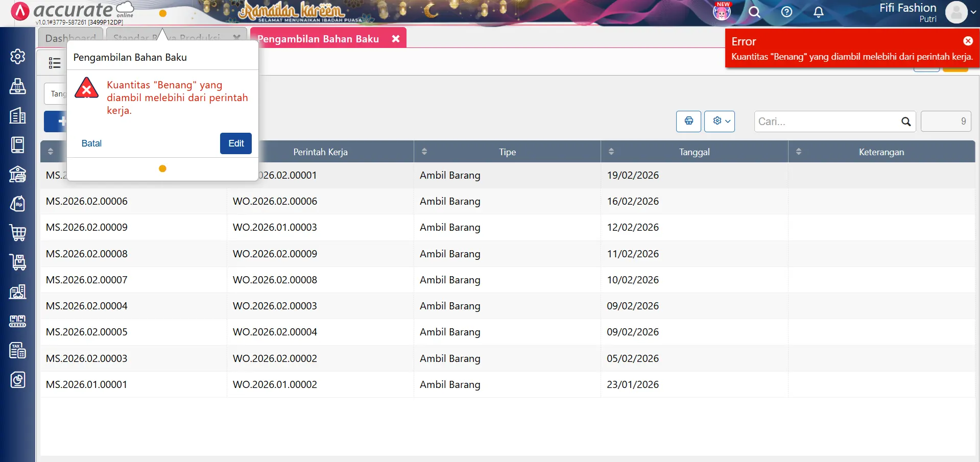Image resolution: width=980 pixels, height=462 pixels.
Task: Open row MS.2026.02.00006
Action: coord(87,201)
